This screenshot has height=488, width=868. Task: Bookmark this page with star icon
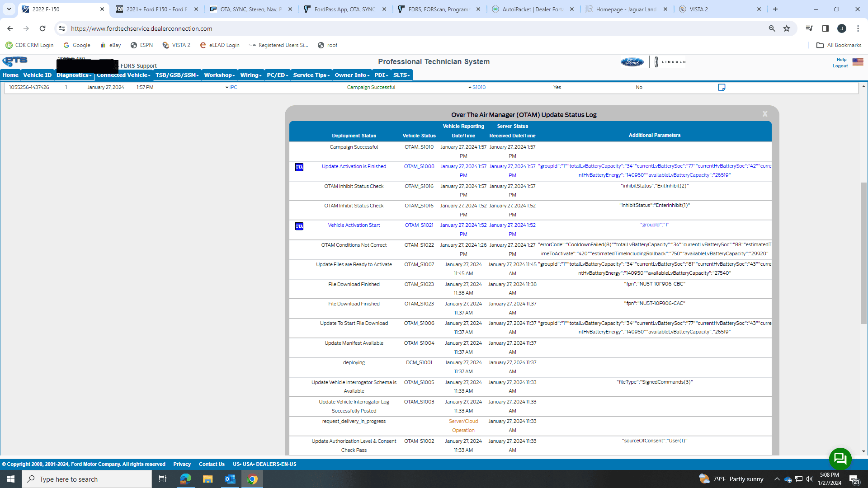click(787, 28)
